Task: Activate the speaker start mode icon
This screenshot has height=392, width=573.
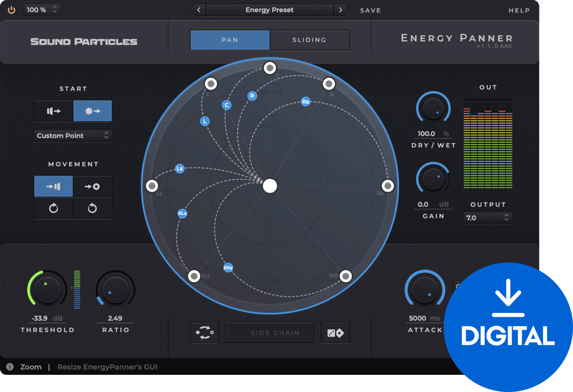Action: [x=53, y=111]
